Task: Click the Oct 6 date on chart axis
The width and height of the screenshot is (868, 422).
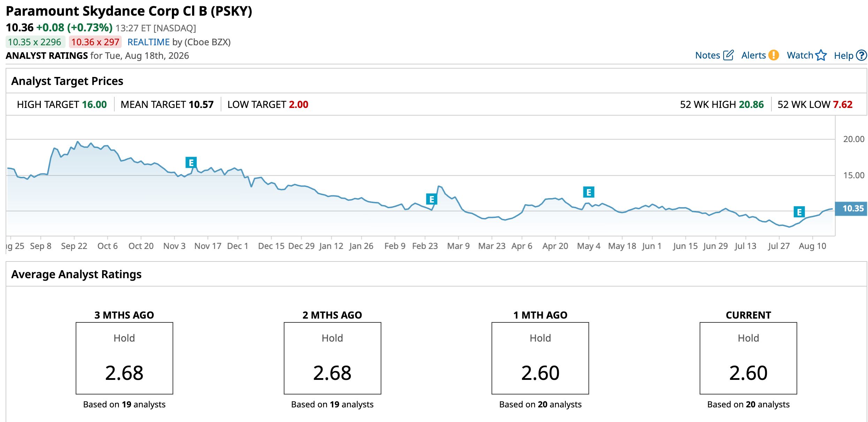Action: 107,246
